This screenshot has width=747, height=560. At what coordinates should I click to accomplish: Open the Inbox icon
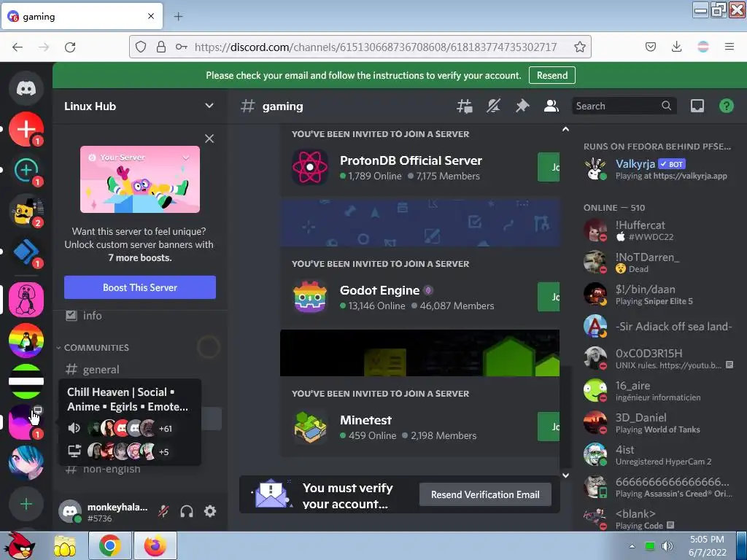click(x=697, y=106)
